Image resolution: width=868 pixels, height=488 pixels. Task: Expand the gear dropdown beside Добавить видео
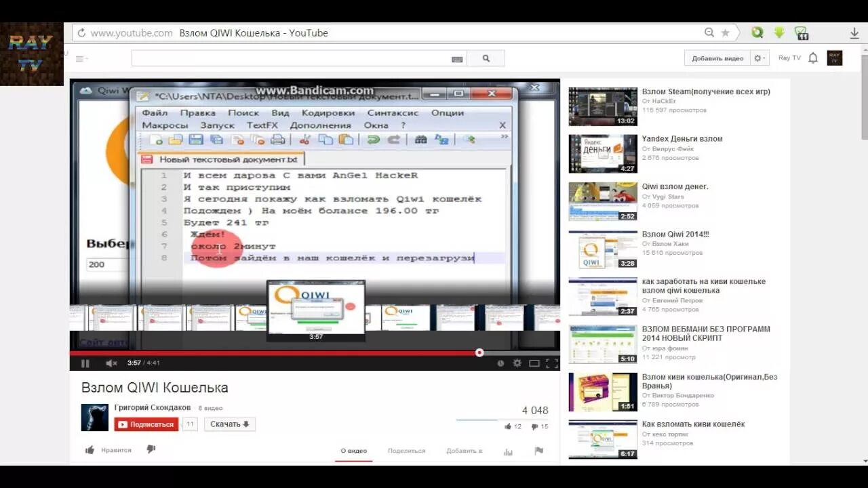[x=760, y=58]
